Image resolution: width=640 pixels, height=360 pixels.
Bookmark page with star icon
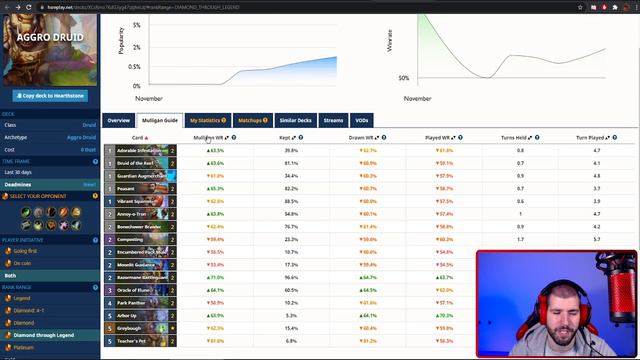(580, 7)
